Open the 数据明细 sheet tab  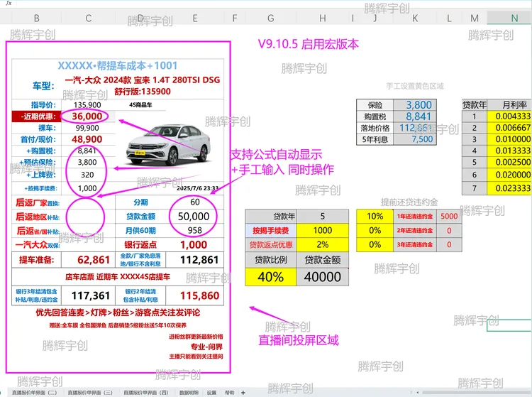coord(188,392)
